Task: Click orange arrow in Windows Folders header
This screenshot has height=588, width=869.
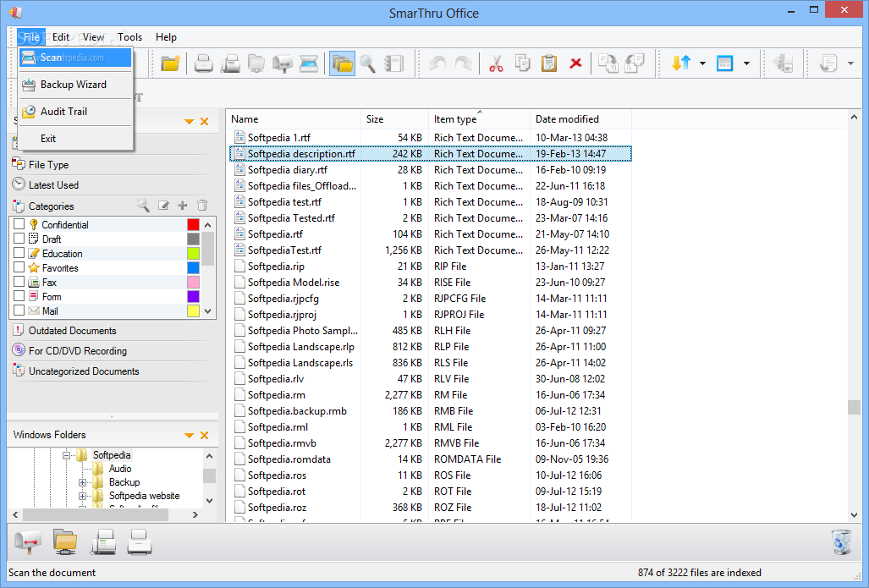Action: (189, 436)
